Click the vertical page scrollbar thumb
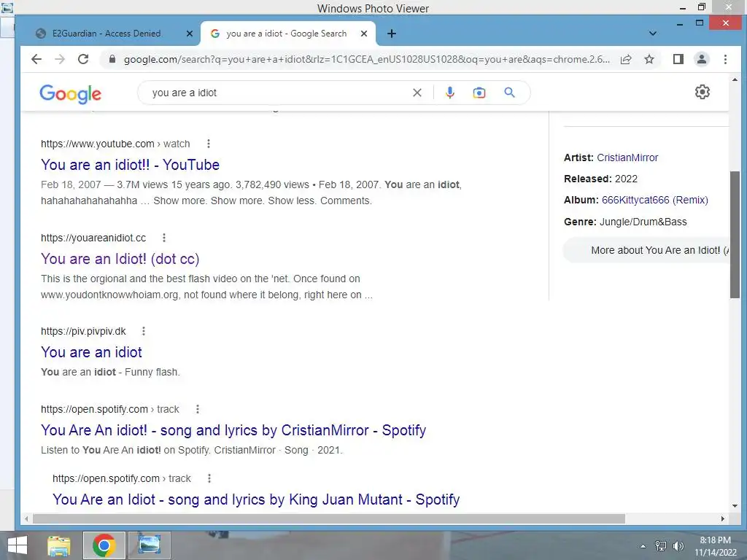This screenshot has height=560, width=747. click(x=735, y=234)
